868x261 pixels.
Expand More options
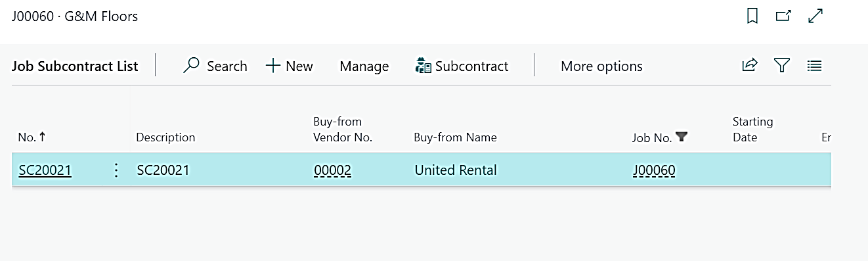(x=601, y=66)
